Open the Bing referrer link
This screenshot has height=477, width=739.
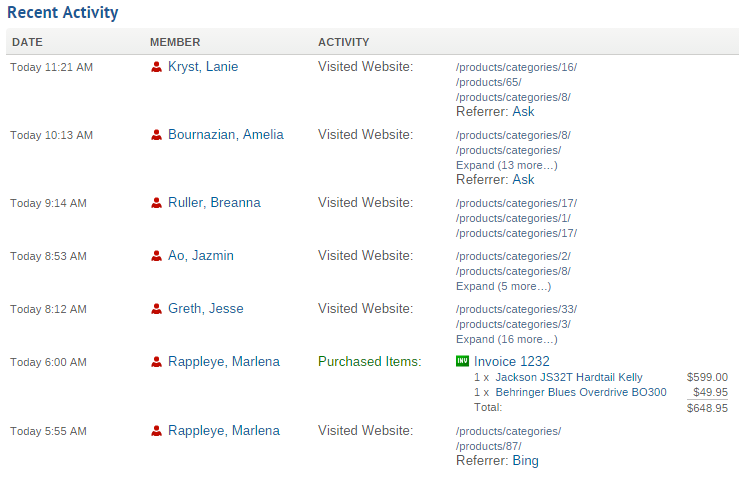pyautogui.click(x=526, y=461)
